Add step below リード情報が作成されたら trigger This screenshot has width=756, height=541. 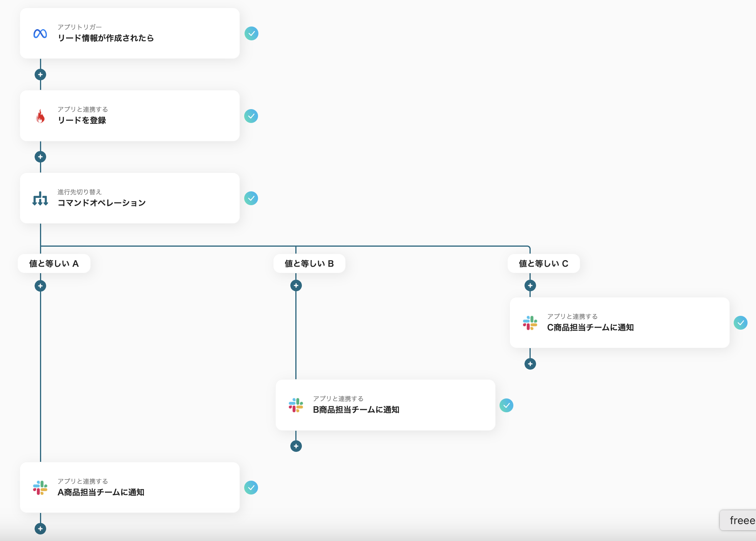pos(40,75)
